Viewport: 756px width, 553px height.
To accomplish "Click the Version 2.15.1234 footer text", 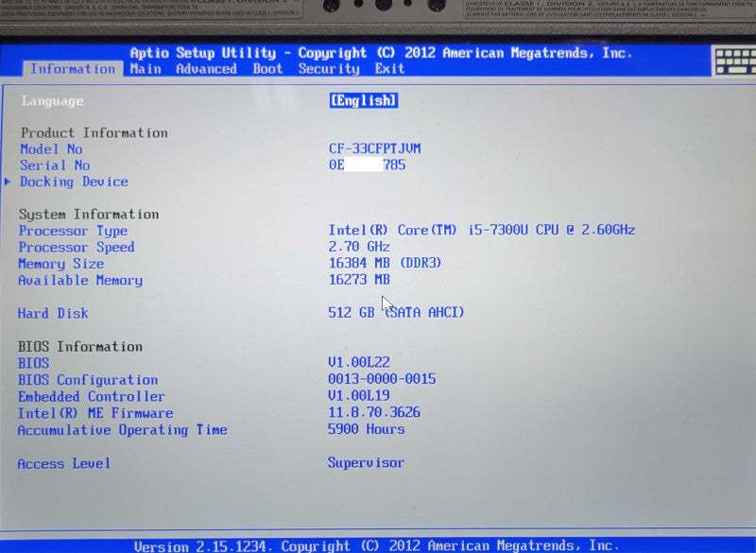I will click(x=376, y=546).
